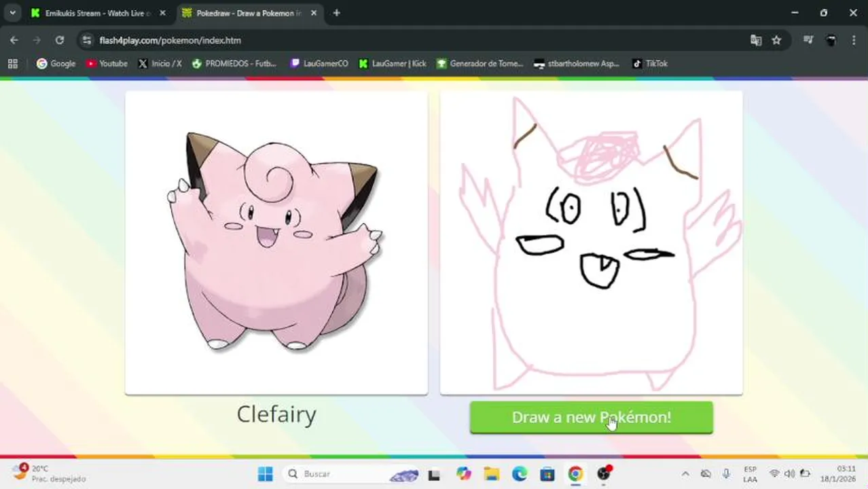Open the Generador de Torne... bookmark
868x489 pixels.
click(480, 63)
